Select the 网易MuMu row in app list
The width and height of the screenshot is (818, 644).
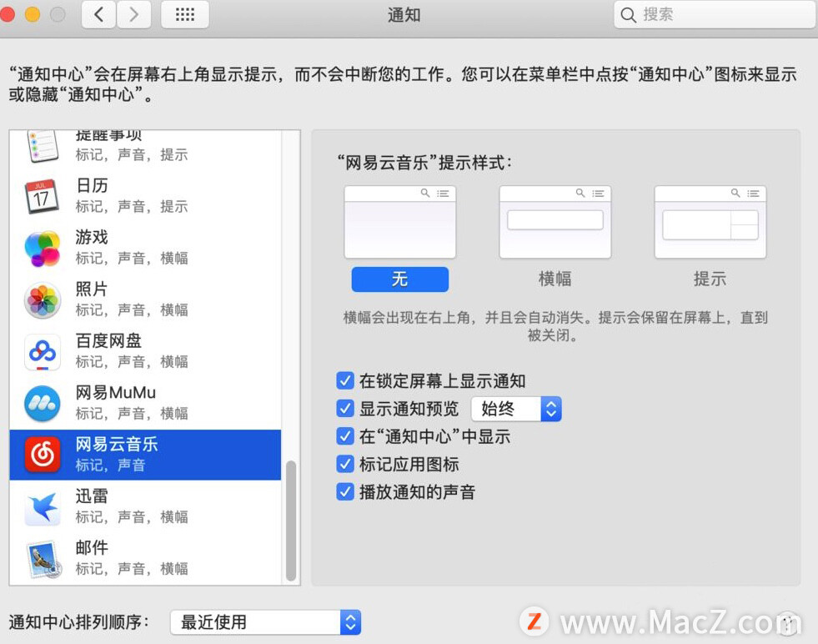point(146,403)
